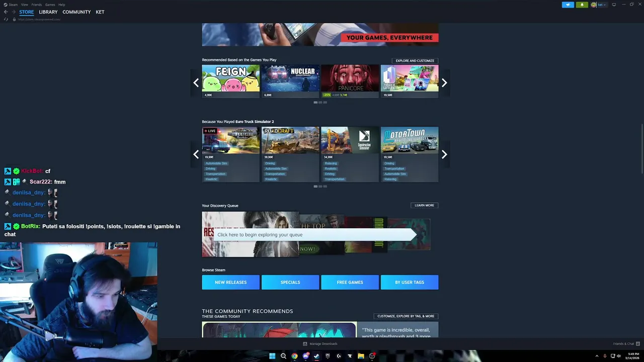The width and height of the screenshot is (644, 362).
Task: Open Google Chrome from the taskbar
Action: 294,356
